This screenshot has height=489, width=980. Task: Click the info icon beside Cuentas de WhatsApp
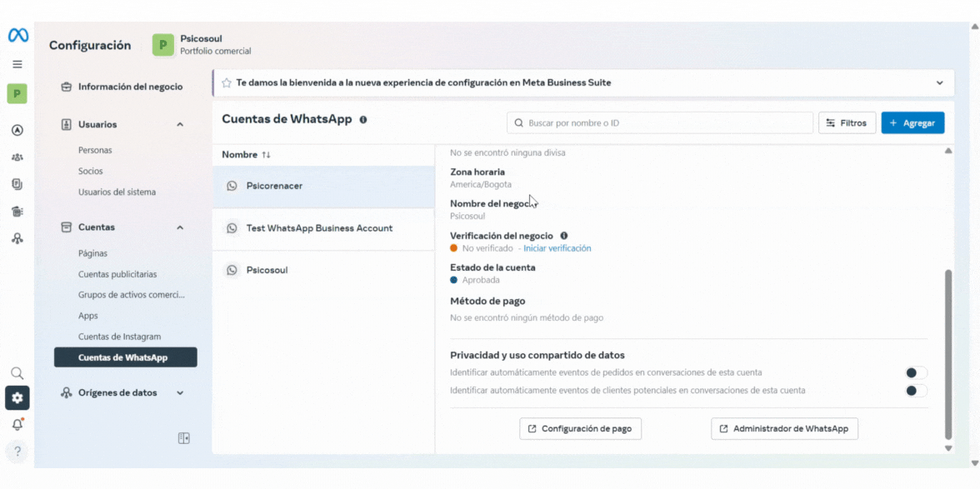coord(363,119)
